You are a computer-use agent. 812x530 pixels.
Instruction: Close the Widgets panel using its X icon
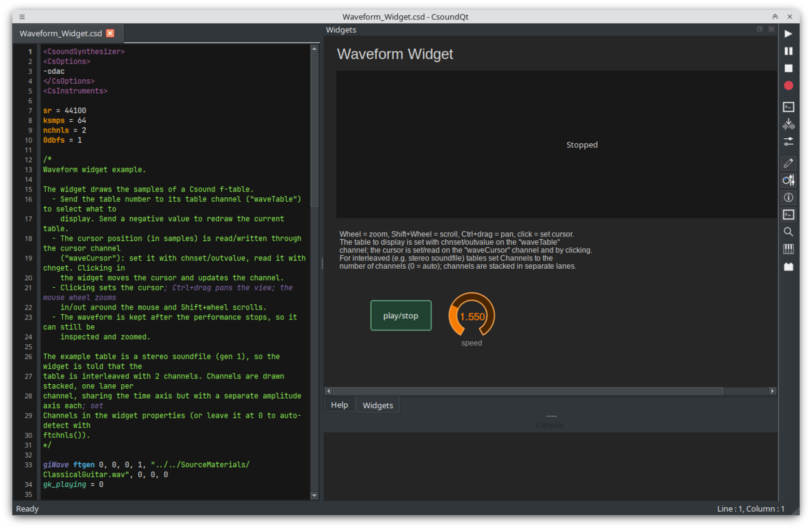tap(771, 29)
